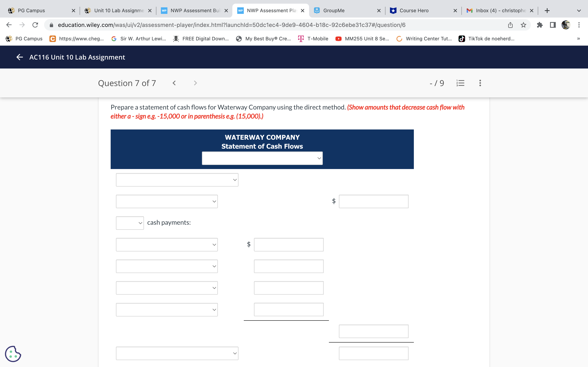The image size is (588, 367).
Task: Click the first dollar amount input in right column
Action: pos(373,201)
